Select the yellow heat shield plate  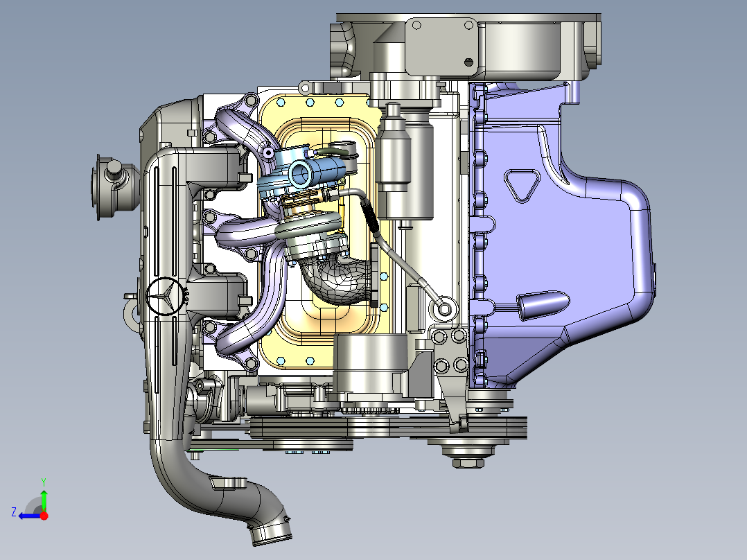[324, 231]
